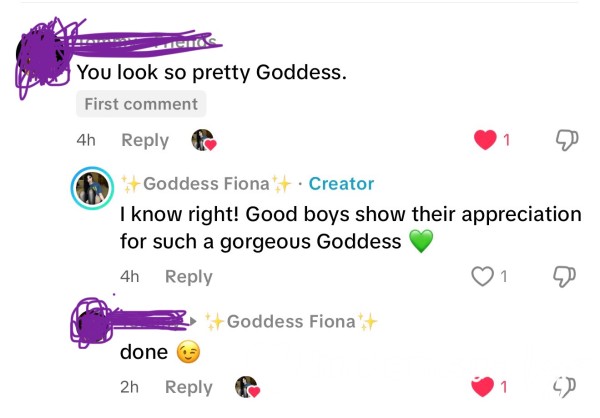Screen dimensions: 600x418
Task: Open the Goddess Fiona creator username
Action: click(206, 184)
